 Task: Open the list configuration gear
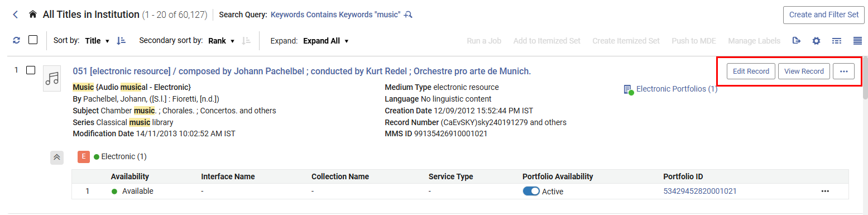816,41
